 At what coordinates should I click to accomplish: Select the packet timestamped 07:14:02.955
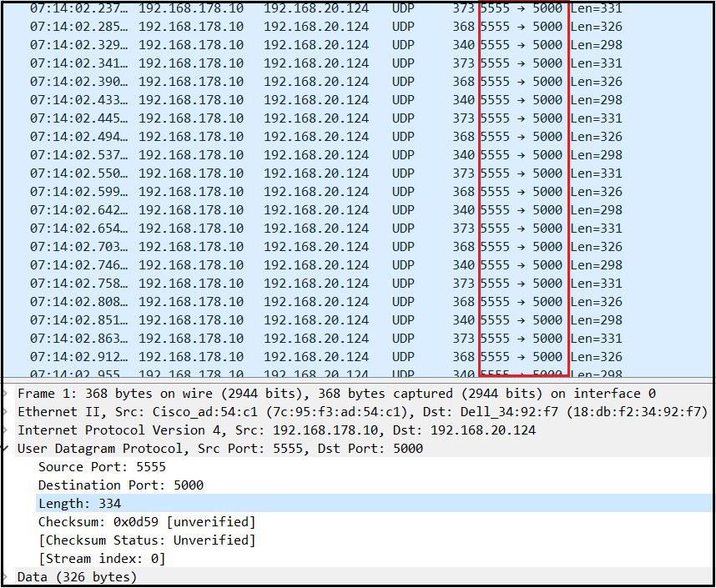coord(250,374)
